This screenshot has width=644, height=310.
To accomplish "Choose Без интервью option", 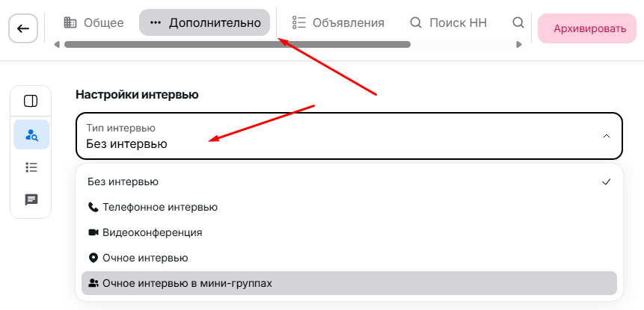I will coord(123,182).
